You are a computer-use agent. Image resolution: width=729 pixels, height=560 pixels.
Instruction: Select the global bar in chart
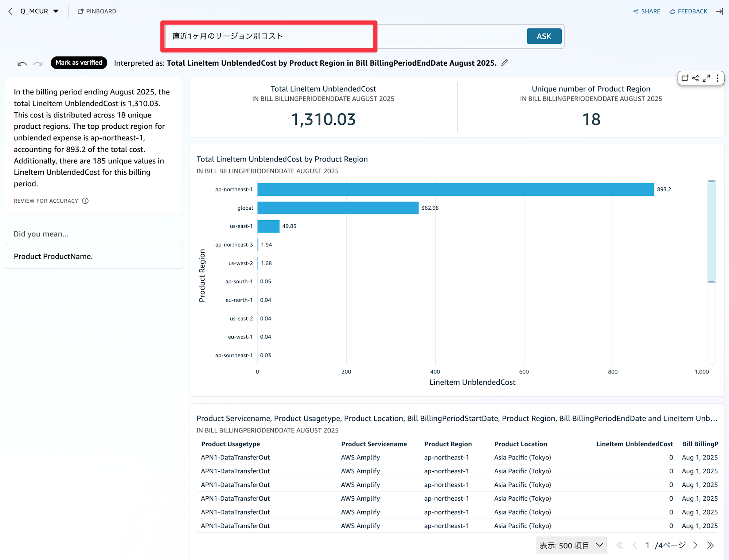click(x=338, y=208)
